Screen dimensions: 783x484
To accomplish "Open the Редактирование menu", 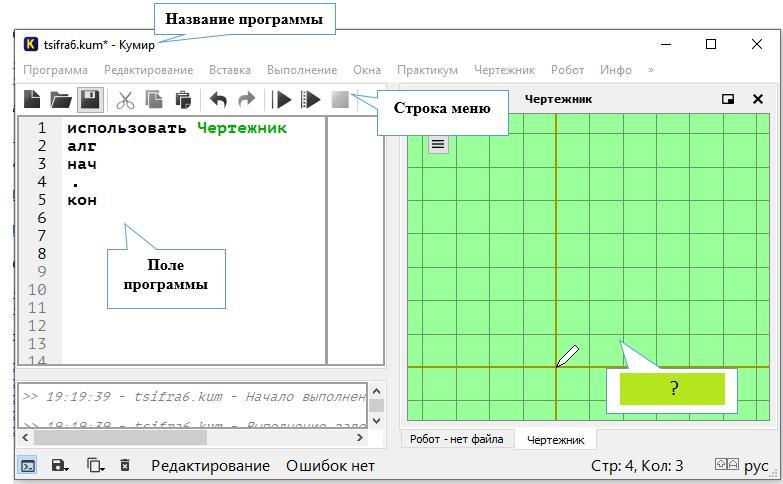I will (148, 70).
